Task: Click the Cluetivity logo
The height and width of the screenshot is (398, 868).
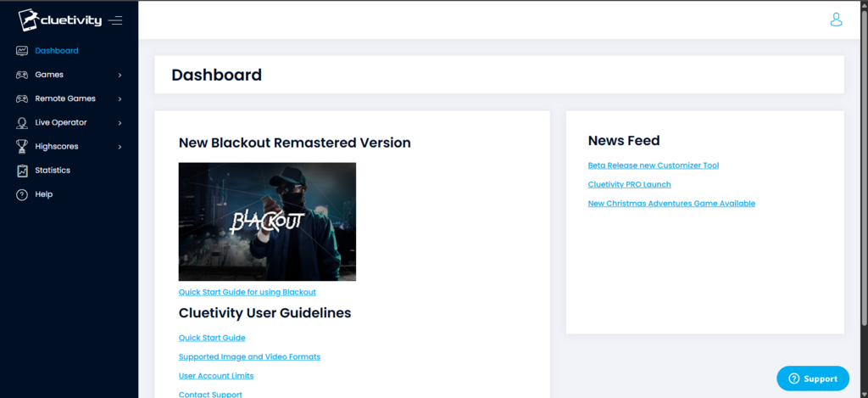Action: point(60,20)
